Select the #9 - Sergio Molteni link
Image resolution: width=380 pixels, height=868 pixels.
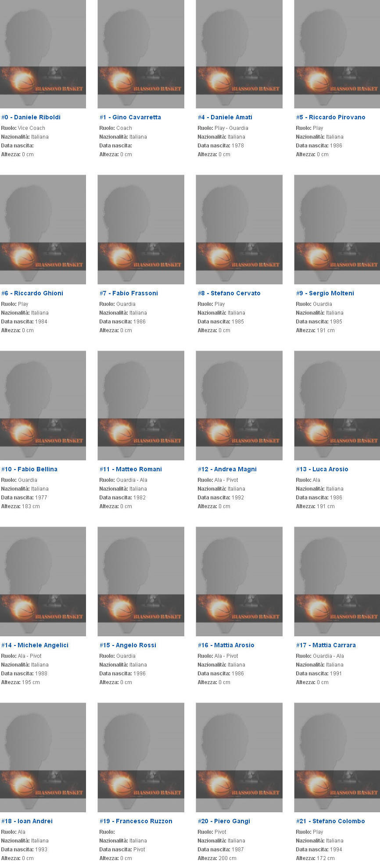tap(325, 293)
